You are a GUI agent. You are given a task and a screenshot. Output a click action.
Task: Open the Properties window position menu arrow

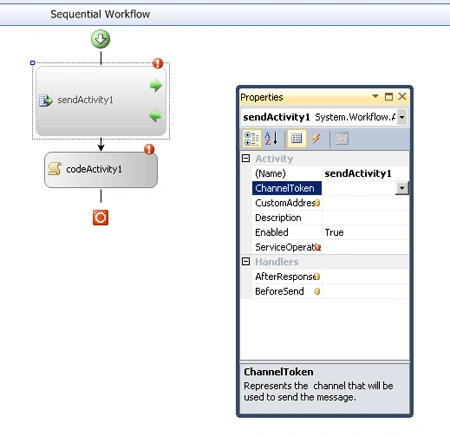click(375, 96)
